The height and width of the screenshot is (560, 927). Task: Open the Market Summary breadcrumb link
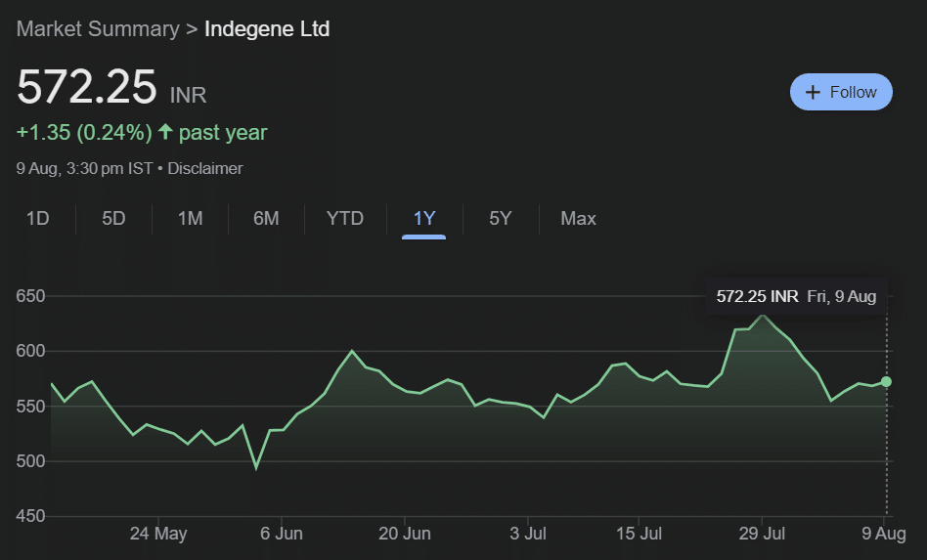(98, 29)
